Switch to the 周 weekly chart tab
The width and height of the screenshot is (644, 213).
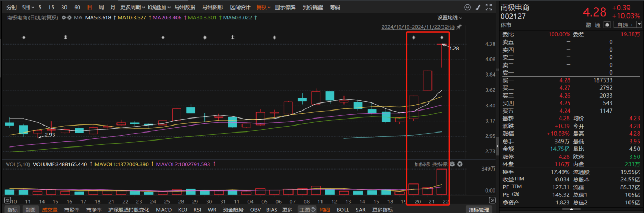click(101, 8)
